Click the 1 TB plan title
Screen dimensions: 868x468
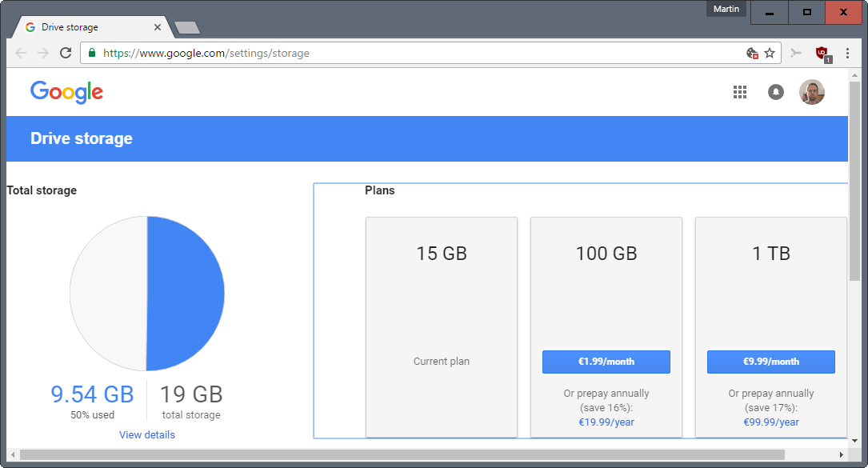(771, 254)
